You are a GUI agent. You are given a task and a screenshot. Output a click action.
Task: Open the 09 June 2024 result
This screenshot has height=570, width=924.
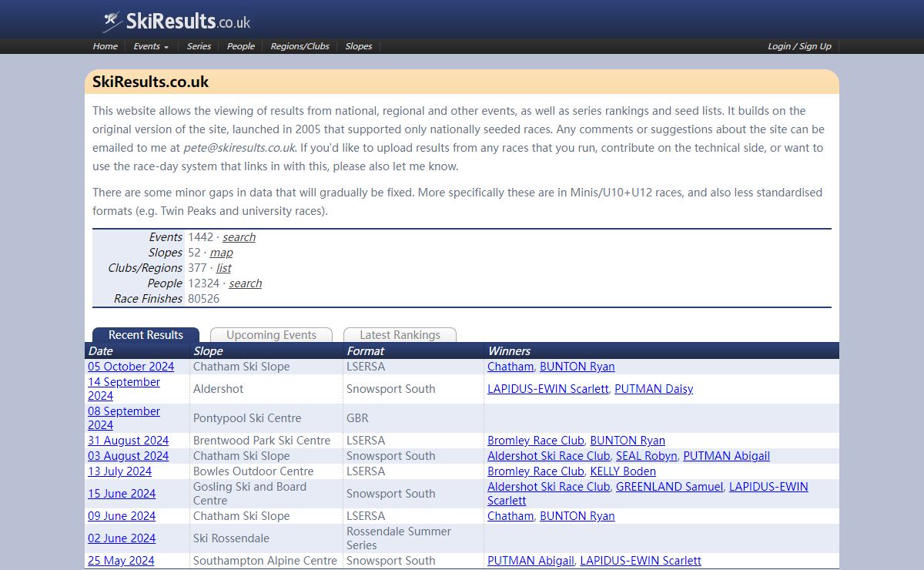[x=122, y=516]
